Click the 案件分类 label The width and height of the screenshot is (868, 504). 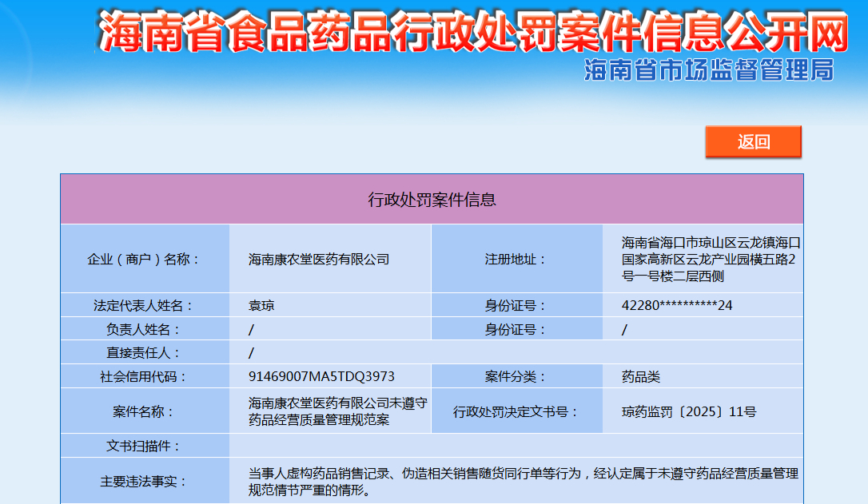point(516,377)
